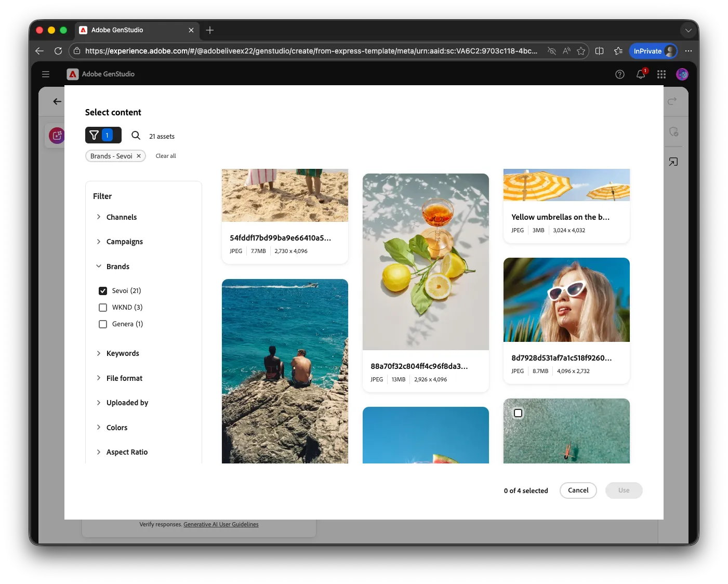Select the lemons and cocktail image
728x584 pixels.
(x=426, y=262)
